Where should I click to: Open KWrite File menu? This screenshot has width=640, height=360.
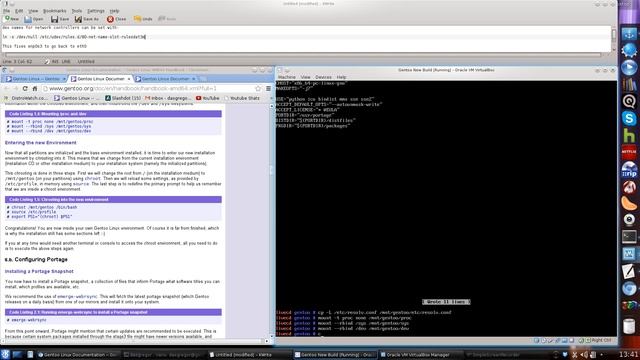[x=7, y=11]
